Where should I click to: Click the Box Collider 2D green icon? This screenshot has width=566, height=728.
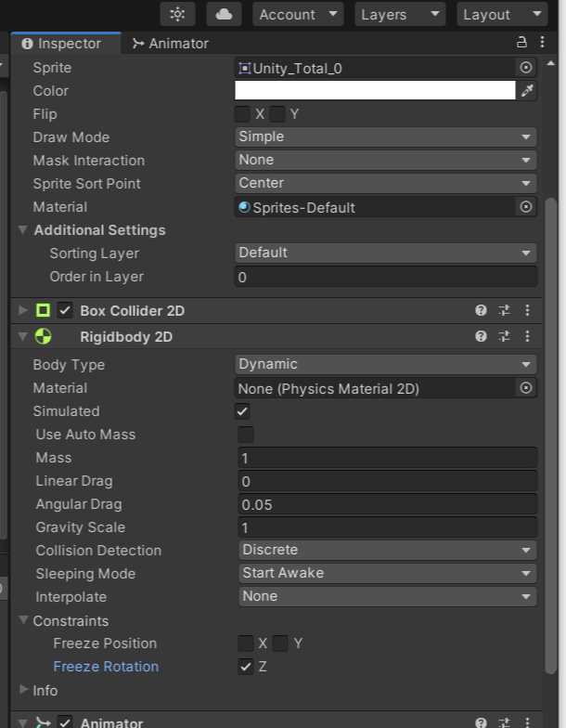[43, 310]
